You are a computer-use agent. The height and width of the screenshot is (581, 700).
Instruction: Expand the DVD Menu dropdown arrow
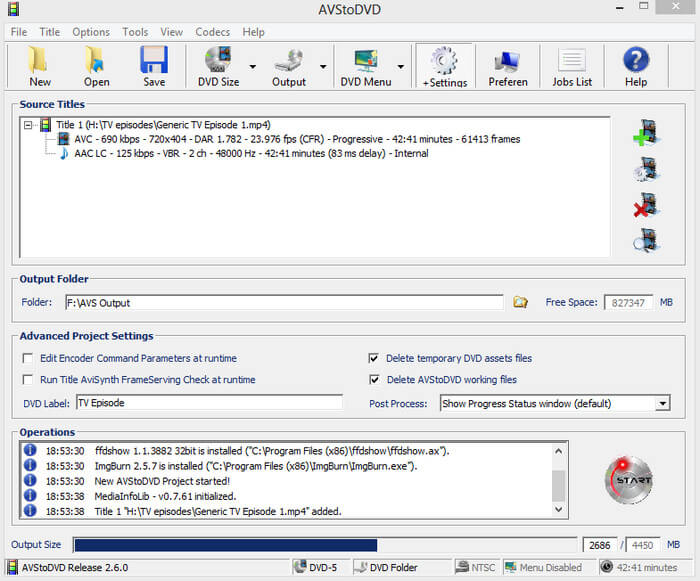(401, 67)
